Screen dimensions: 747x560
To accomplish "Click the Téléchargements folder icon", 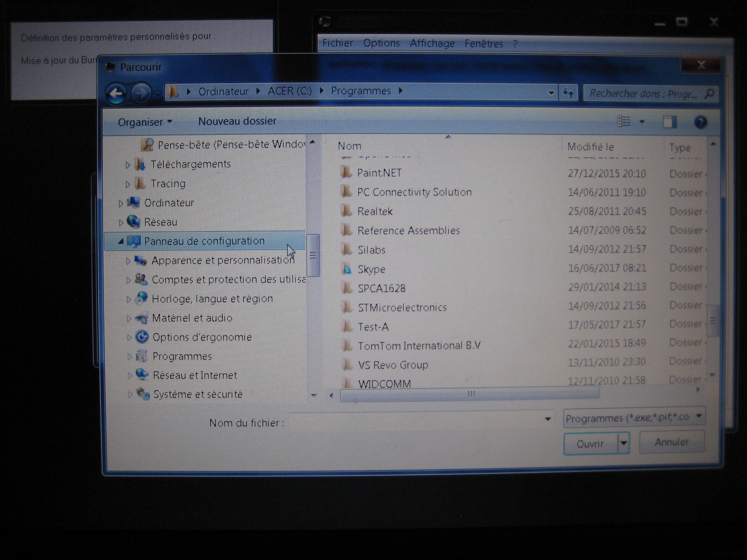I will 140,164.
